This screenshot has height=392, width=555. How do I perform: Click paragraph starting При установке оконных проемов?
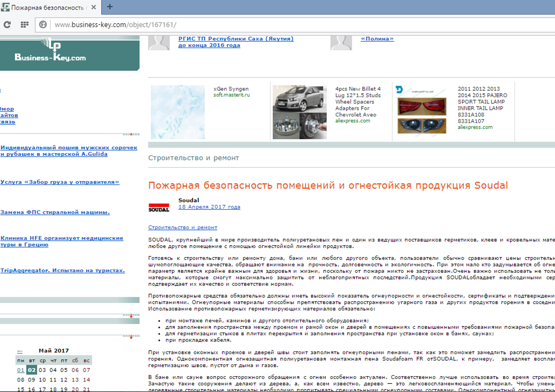click(x=352, y=359)
